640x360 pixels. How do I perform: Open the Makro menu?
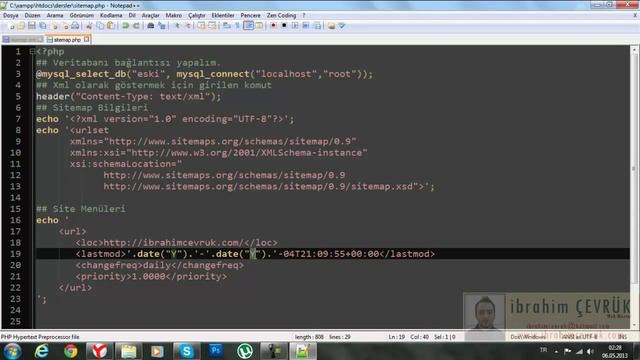(x=173, y=15)
